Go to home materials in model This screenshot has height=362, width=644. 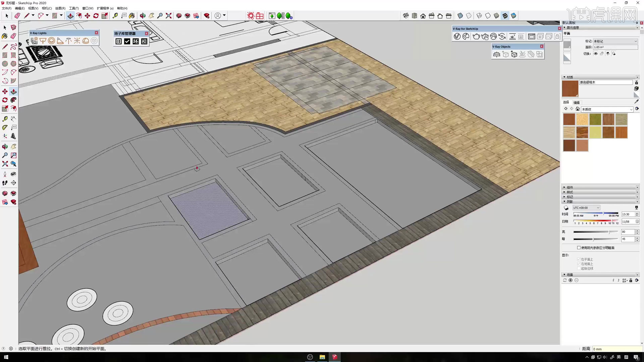click(578, 109)
